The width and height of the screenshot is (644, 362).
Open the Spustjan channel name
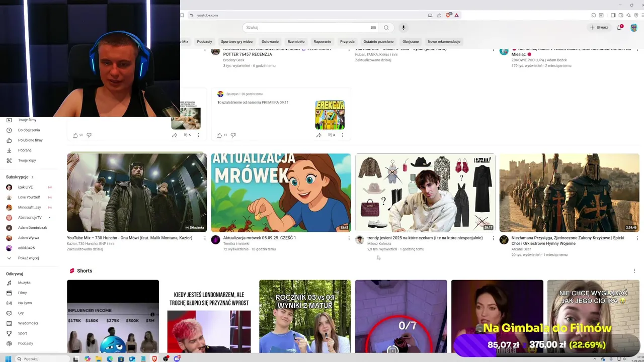(x=232, y=94)
